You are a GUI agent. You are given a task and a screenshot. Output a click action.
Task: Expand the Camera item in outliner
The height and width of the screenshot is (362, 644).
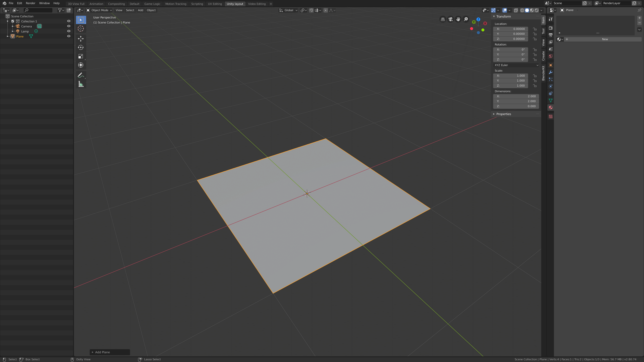[13, 26]
